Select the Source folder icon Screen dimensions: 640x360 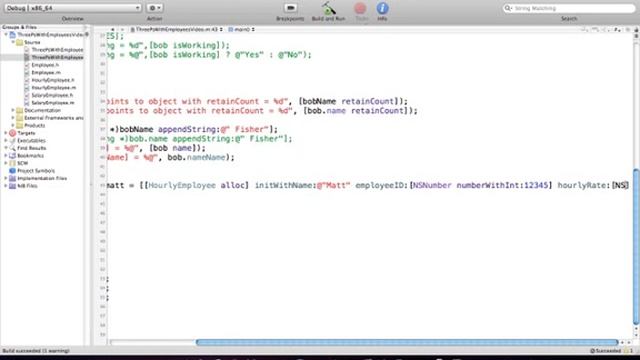coord(20,42)
